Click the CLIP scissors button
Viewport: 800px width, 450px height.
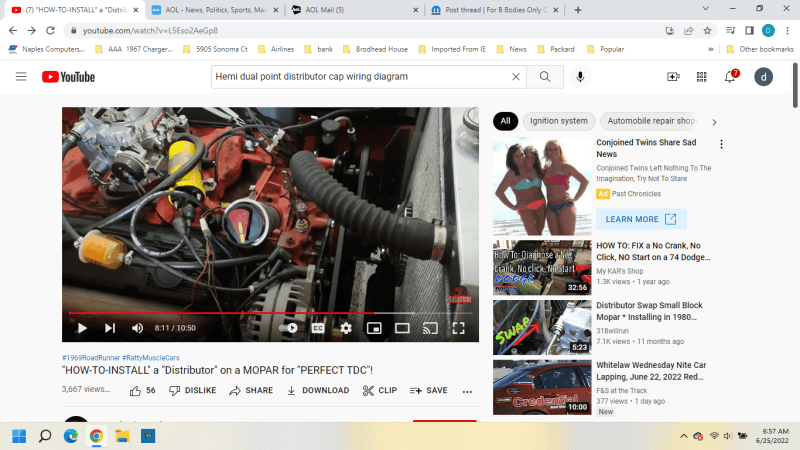[380, 391]
